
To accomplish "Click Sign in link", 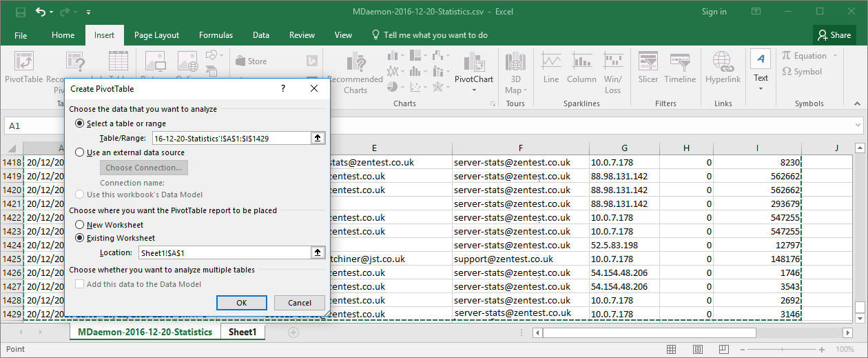I will point(714,12).
